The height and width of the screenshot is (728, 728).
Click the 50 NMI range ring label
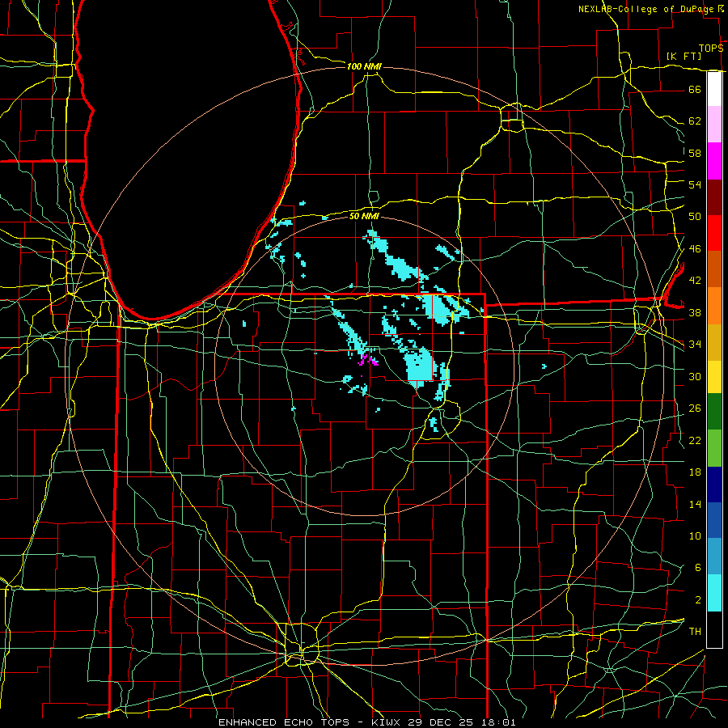[364, 216]
